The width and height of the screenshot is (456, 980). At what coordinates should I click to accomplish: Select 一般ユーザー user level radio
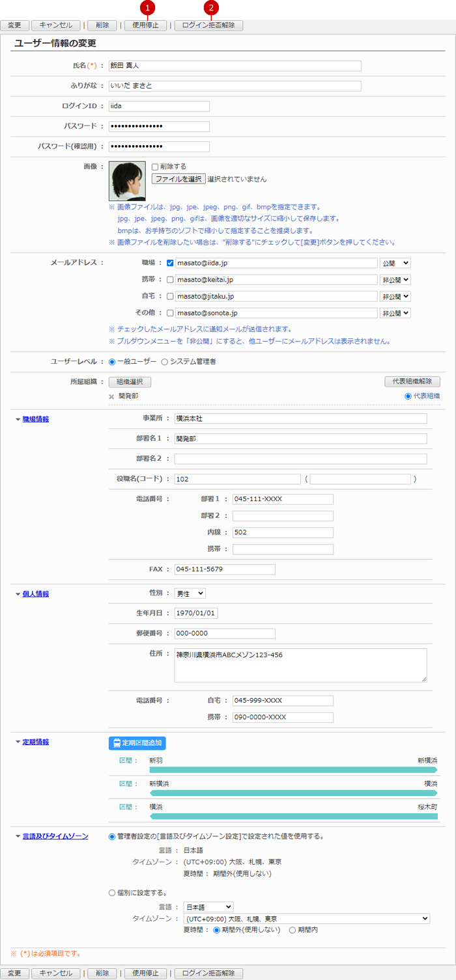(112, 361)
